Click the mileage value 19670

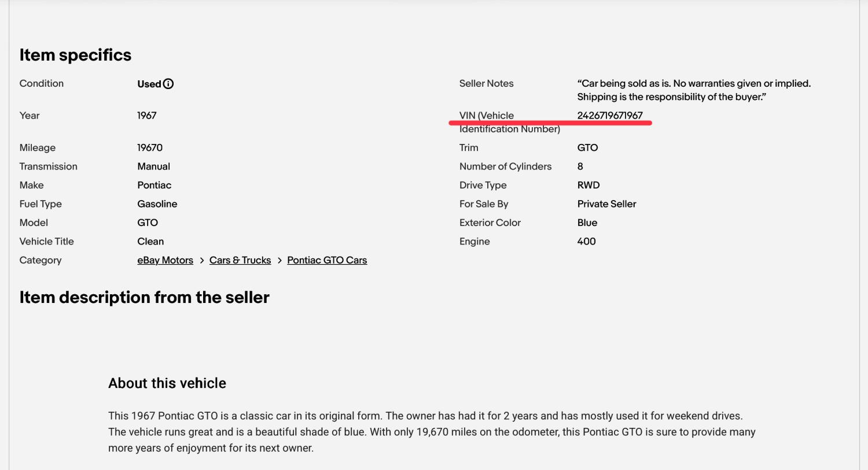click(150, 148)
